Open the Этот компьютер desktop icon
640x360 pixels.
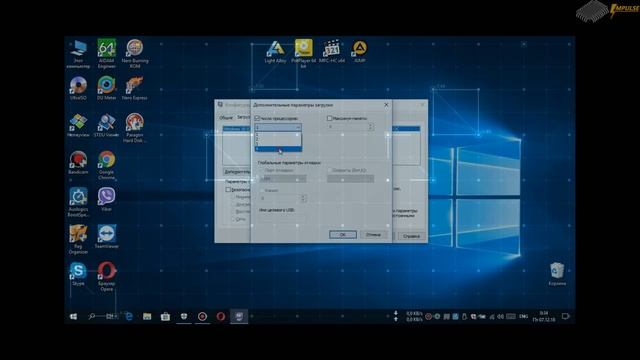pyautogui.click(x=78, y=53)
